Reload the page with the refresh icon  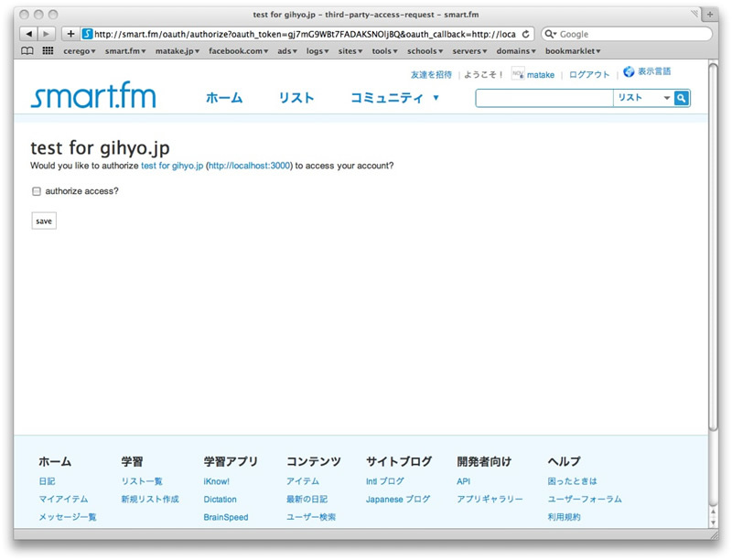(525, 34)
